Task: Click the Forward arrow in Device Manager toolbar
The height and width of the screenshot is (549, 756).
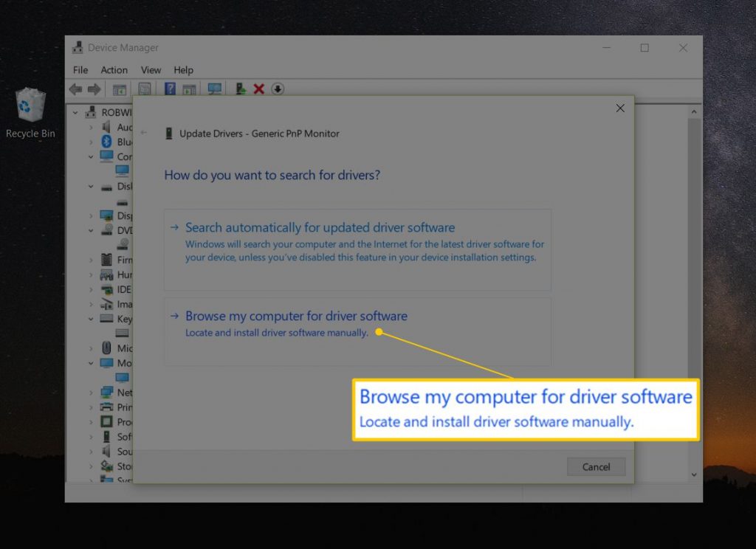Action: [x=94, y=89]
